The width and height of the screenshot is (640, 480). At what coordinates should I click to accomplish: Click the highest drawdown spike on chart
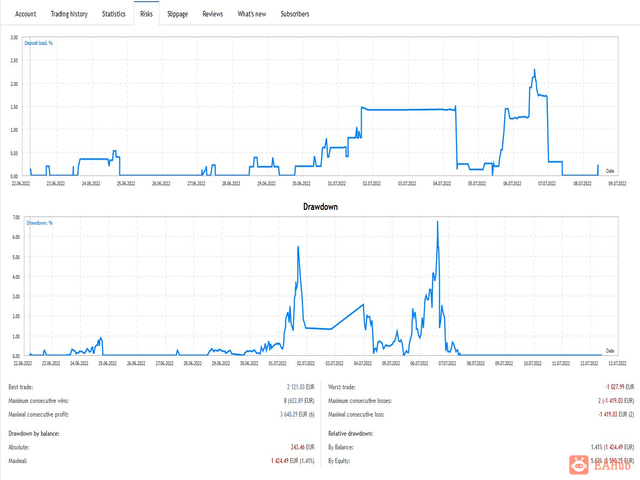438,222
